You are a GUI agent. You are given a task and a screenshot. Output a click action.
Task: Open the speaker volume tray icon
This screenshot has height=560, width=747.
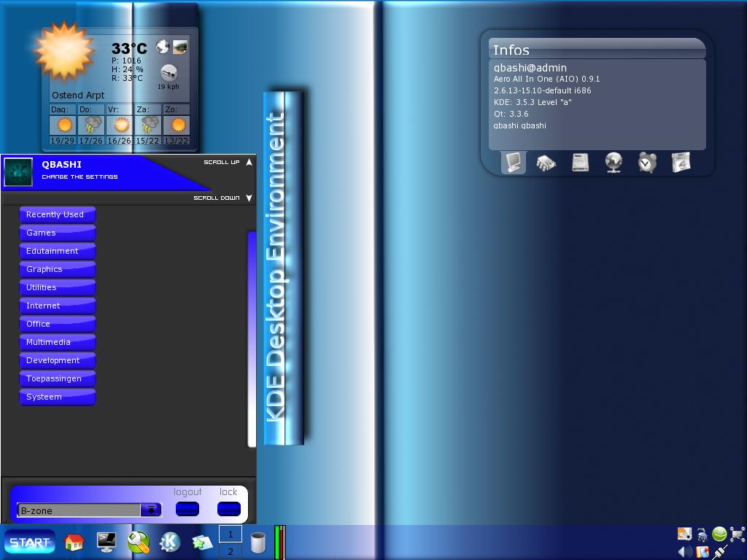[x=685, y=552]
